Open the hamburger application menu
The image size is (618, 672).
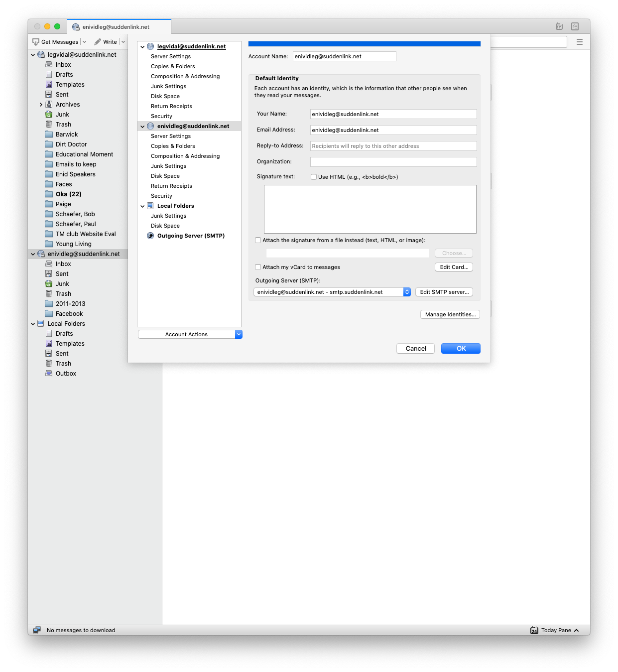[x=580, y=42]
